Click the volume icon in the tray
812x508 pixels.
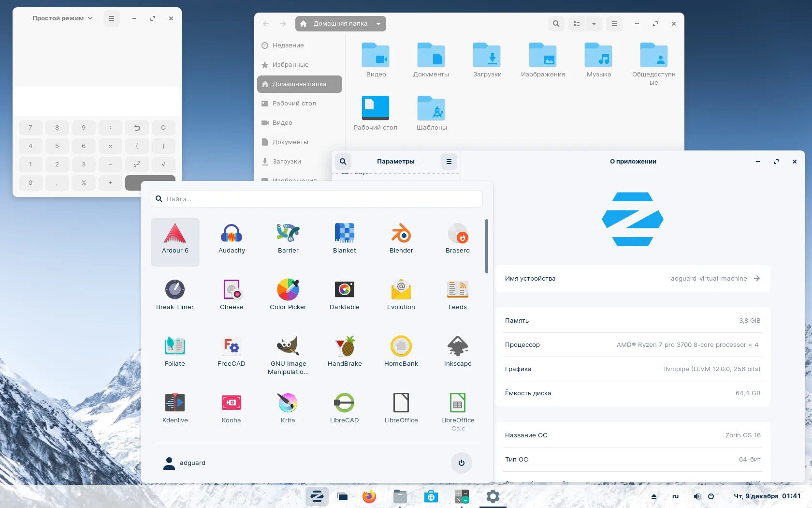pyautogui.click(x=696, y=496)
